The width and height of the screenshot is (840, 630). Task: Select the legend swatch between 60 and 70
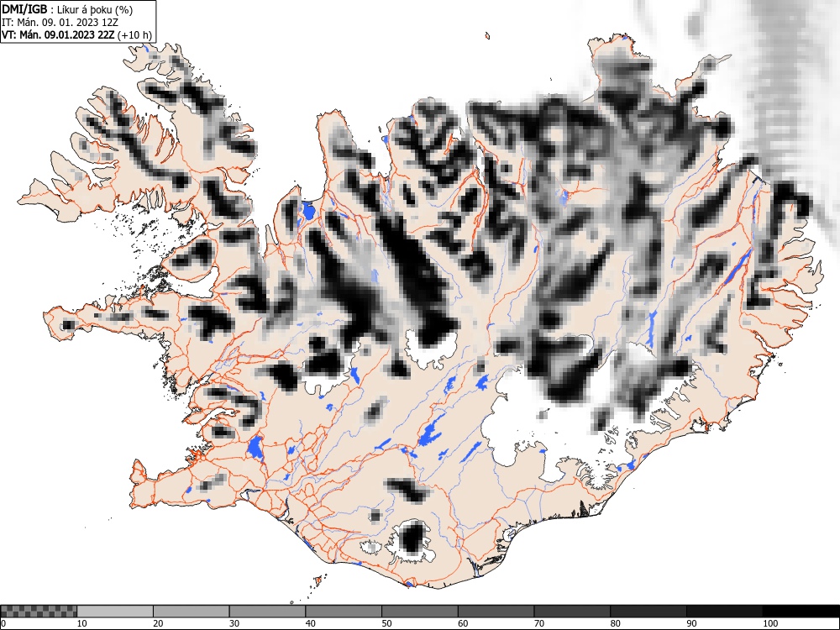496,612
